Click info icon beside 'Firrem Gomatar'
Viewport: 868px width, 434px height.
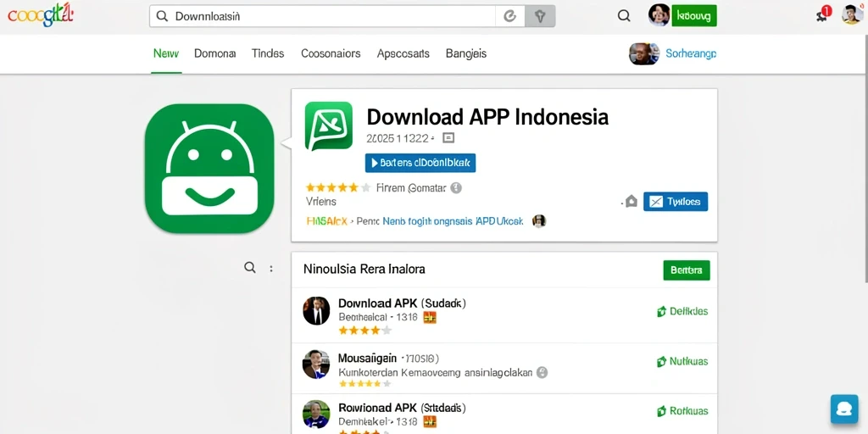tap(456, 188)
